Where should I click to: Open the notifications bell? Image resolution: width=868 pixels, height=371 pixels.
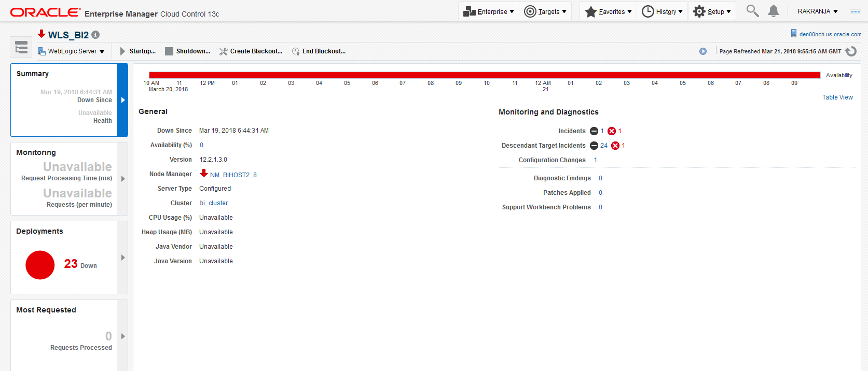pos(774,11)
